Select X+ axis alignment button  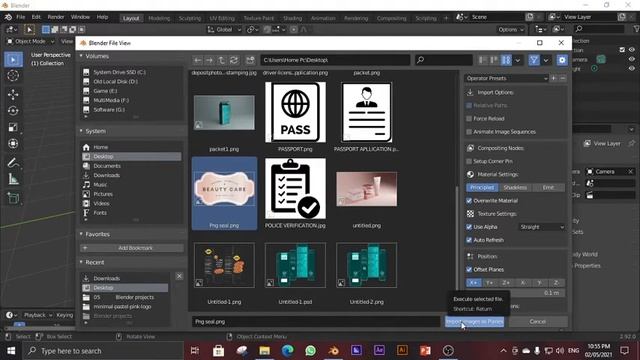point(473,282)
